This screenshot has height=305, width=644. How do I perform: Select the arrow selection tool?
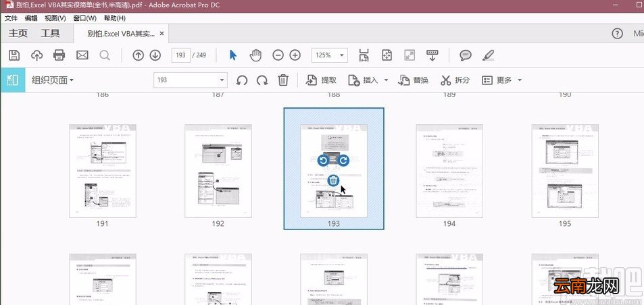pos(233,55)
